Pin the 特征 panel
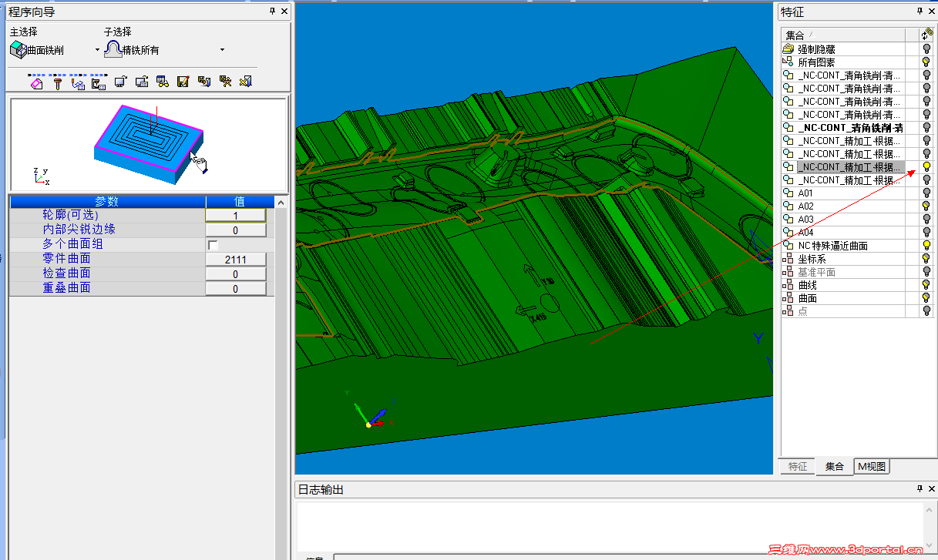This screenshot has height=560, width=938. coord(920,11)
